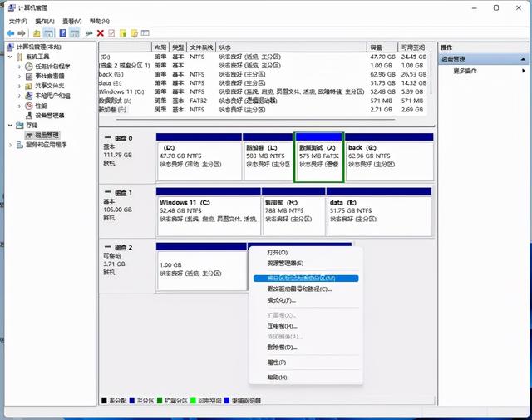Click the blue Back arrow in the toolbar
This screenshot has height=420, width=532.
click(x=11, y=33)
